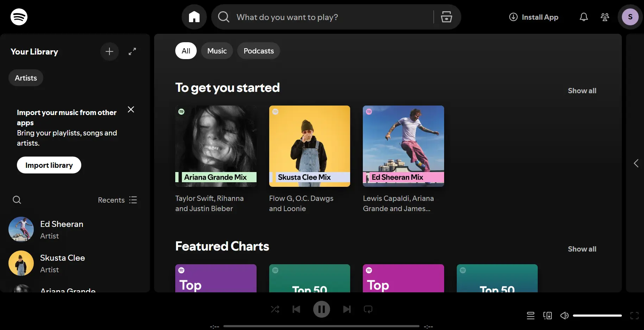Skip to next track
Viewport: 644px width, 330px height.
point(347,309)
